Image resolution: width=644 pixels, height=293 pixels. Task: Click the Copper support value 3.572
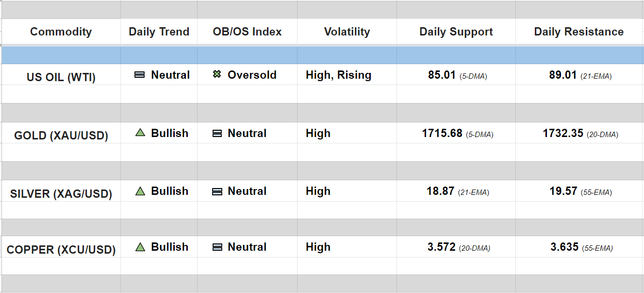441,247
